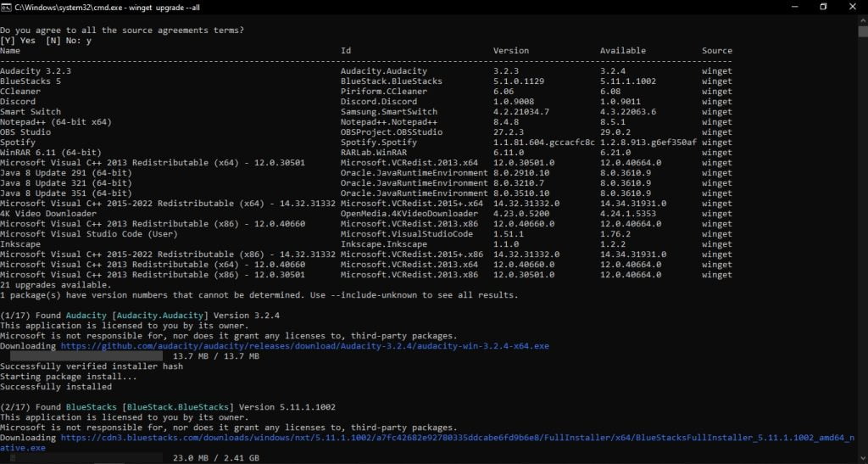Click the "Version" column header
Viewport: 868px width, 464px height.
pyautogui.click(x=511, y=50)
